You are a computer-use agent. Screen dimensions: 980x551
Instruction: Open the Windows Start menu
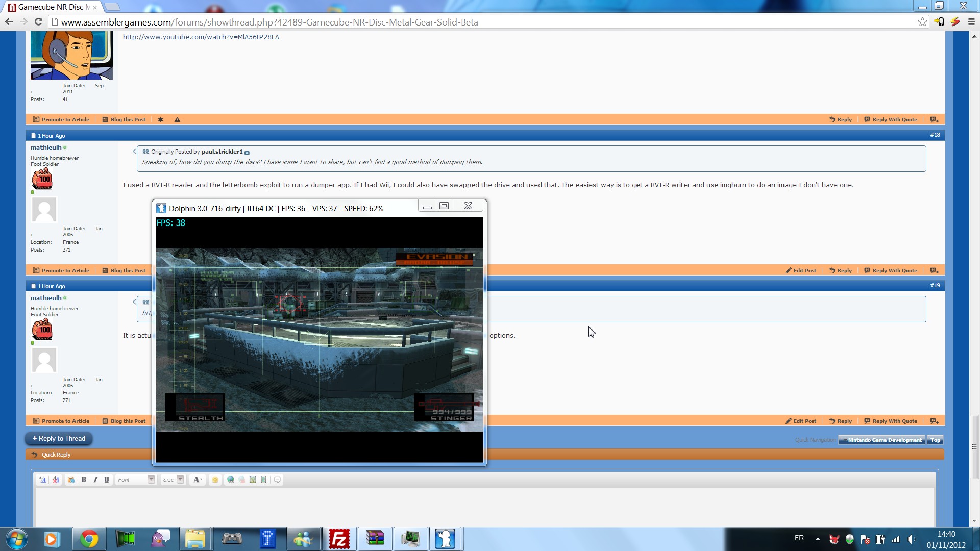(x=16, y=539)
